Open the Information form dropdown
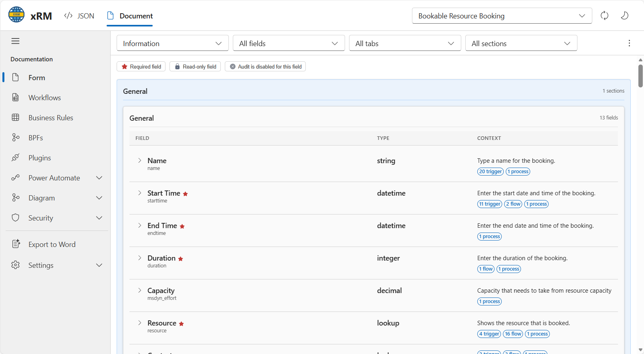 pos(173,43)
